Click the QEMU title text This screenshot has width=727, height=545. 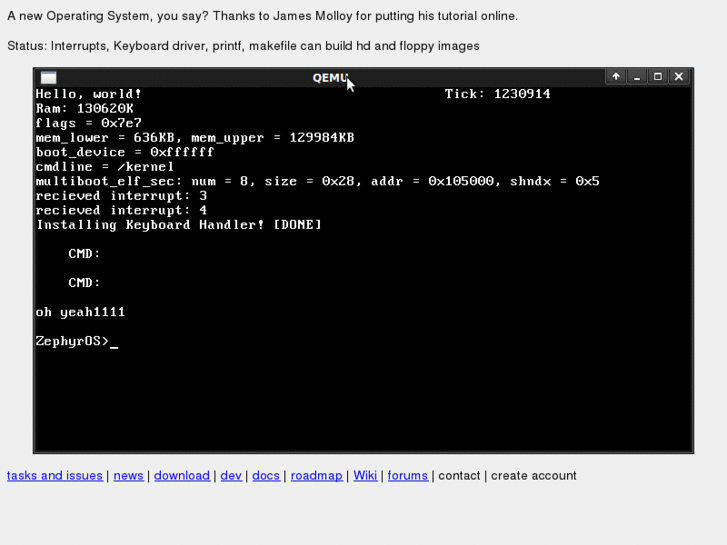tap(330, 77)
